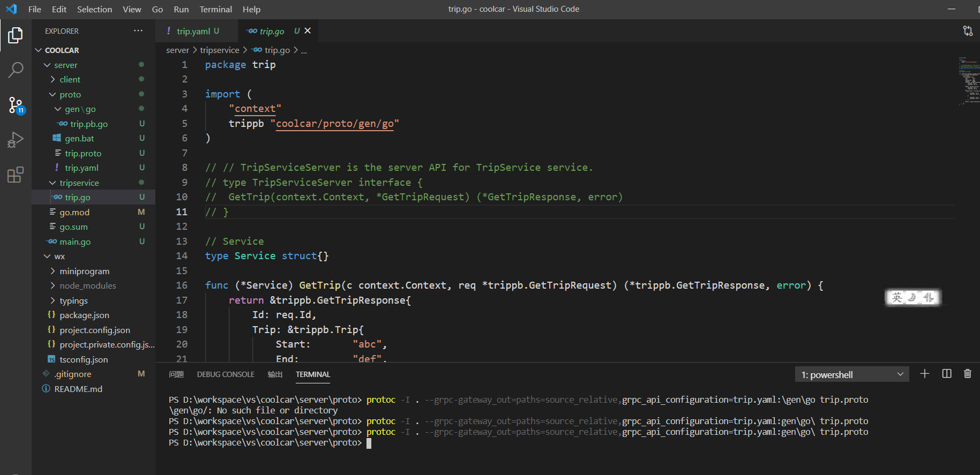
Task: Open the Help menu
Action: click(x=251, y=9)
